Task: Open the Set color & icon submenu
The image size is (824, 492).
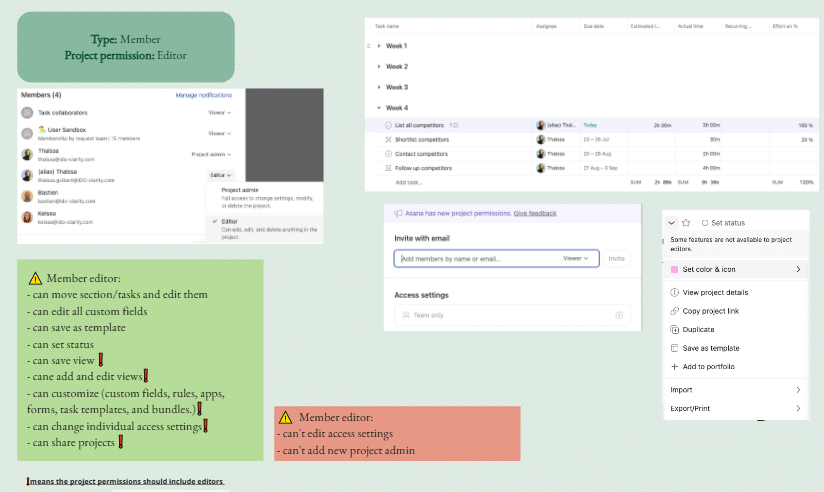Action: pos(736,269)
